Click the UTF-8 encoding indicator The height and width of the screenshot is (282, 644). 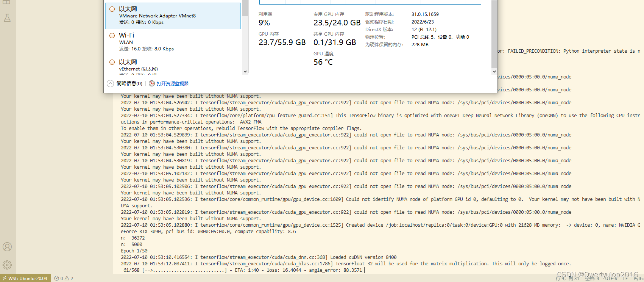tap(611, 278)
